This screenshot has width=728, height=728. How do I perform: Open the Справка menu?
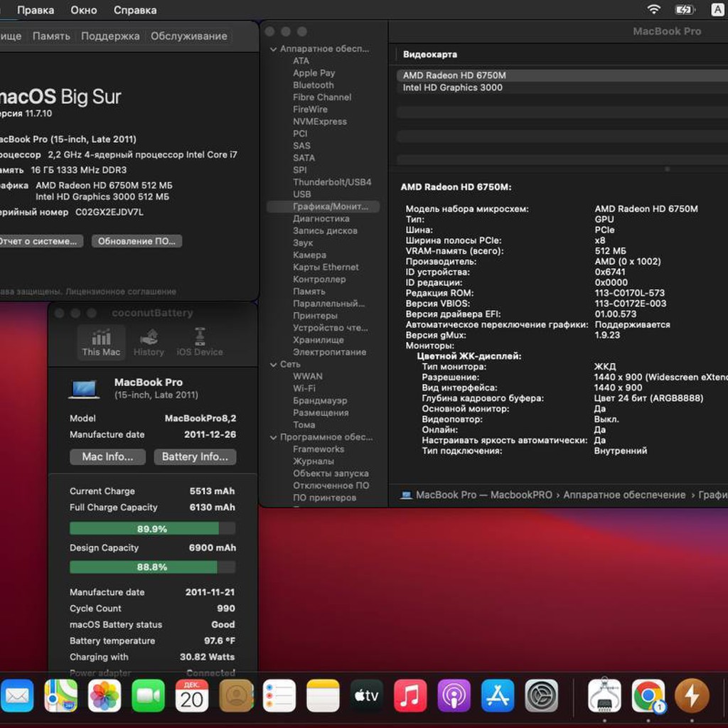[135, 10]
